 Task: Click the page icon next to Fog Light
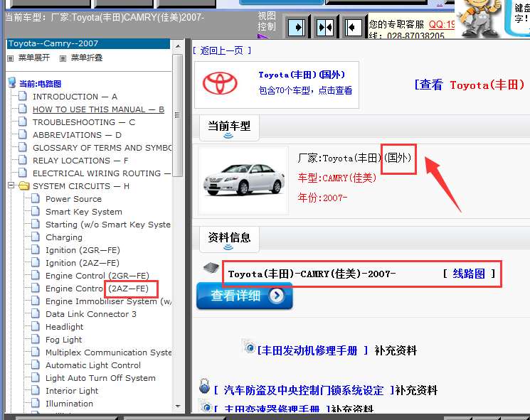pyautogui.click(x=36, y=339)
